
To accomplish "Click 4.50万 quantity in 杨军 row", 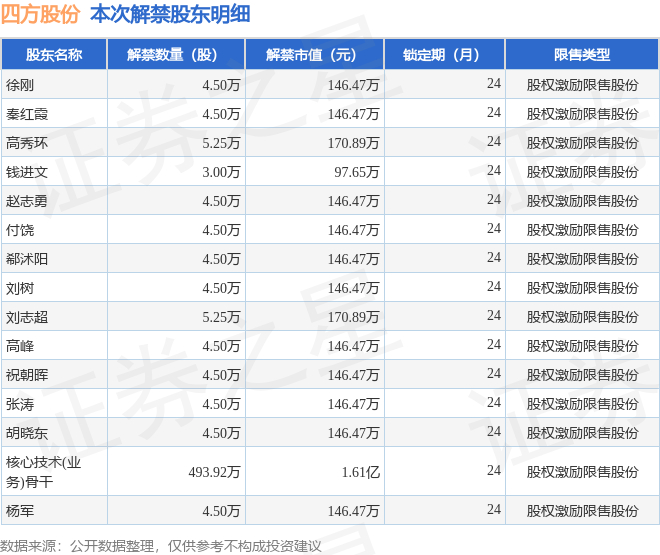I will 221,511.
